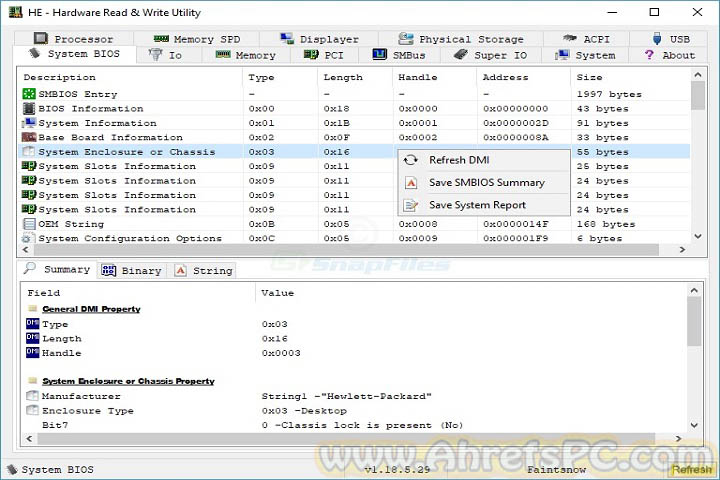Image resolution: width=720 pixels, height=480 pixels.
Task: Choose Save System Report menu entry
Action: pyautogui.click(x=484, y=205)
